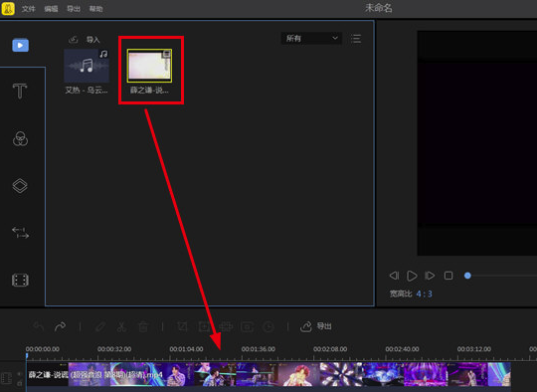The height and width of the screenshot is (392, 537).
Task: Open the Filters panel icon
Action: [x=20, y=138]
